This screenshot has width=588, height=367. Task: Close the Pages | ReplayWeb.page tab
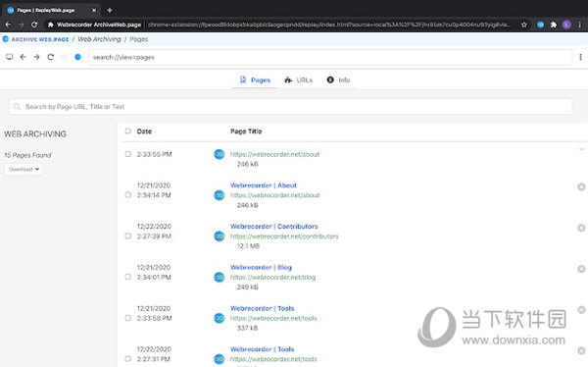point(94,10)
